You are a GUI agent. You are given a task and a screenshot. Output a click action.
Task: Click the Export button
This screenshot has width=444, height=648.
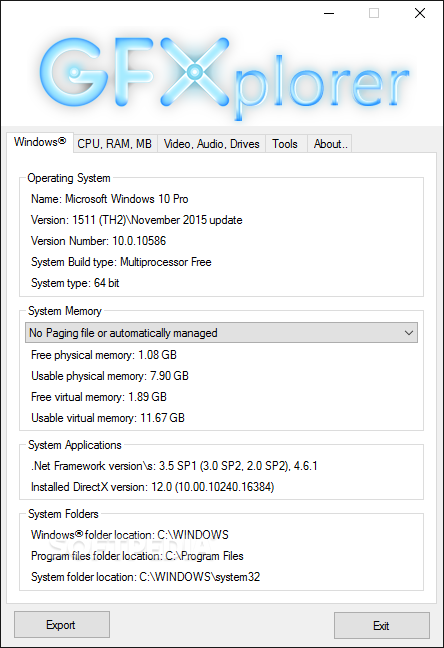(x=62, y=624)
